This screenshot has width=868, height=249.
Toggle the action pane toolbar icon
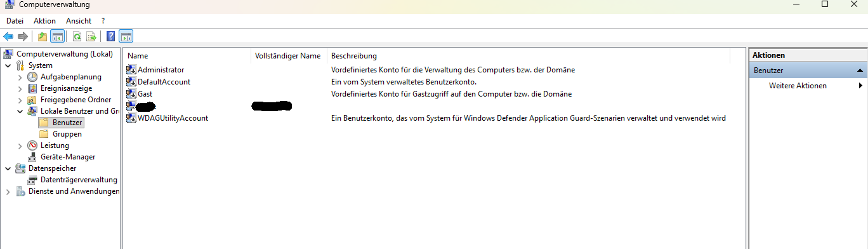click(126, 37)
